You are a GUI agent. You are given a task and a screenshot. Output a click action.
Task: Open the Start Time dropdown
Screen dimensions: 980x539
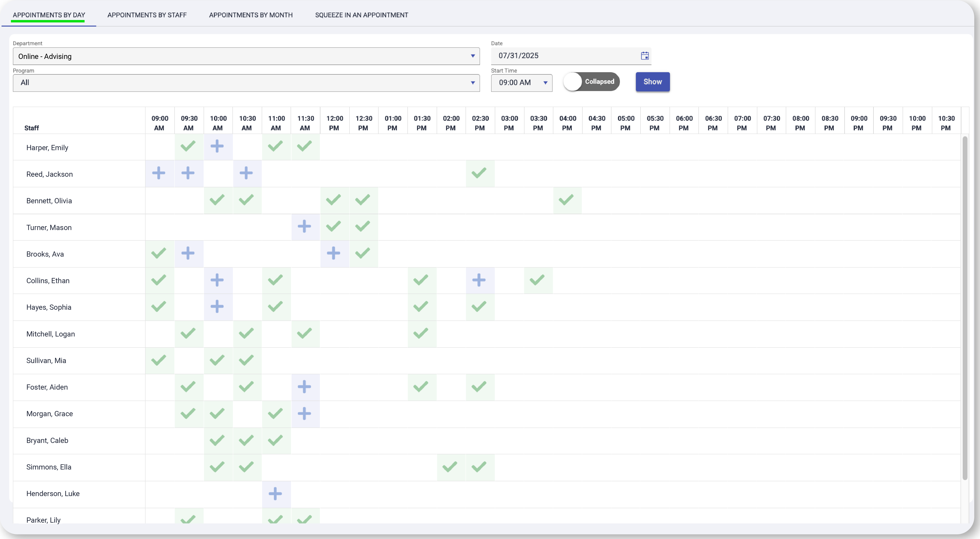tap(521, 83)
